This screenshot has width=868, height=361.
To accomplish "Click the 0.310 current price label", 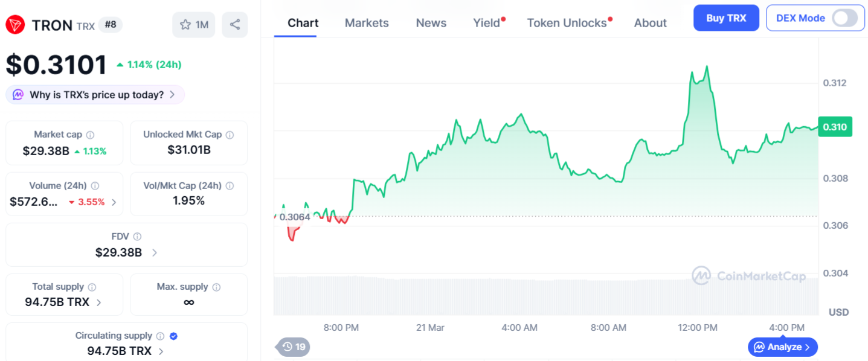I will [x=835, y=127].
